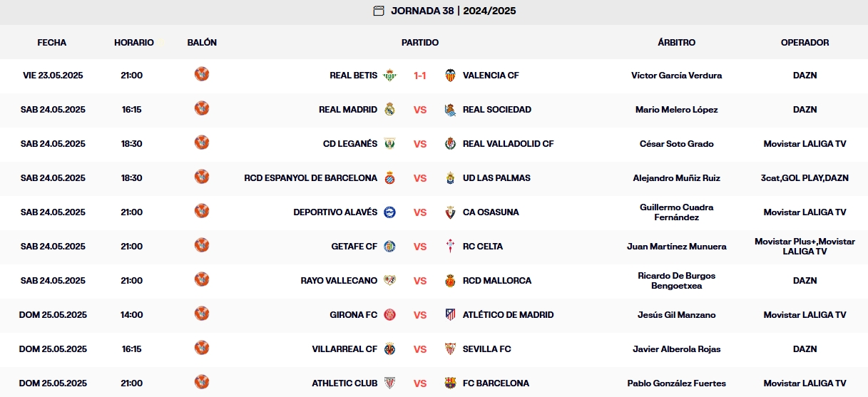Image resolution: width=868 pixels, height=397 pixels.
Task: Click the ÁRBITRO column header
Action: coord(676,43)
